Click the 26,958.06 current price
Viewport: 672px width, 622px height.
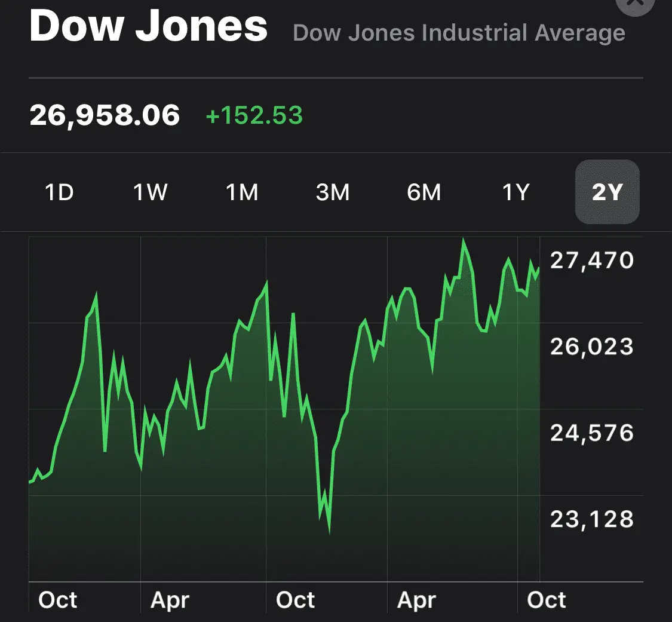pyautogui.click(x=105, y=115)
